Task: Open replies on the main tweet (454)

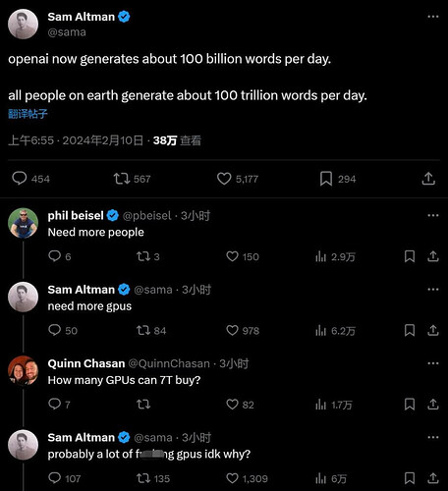Action: tap(20, 179)
